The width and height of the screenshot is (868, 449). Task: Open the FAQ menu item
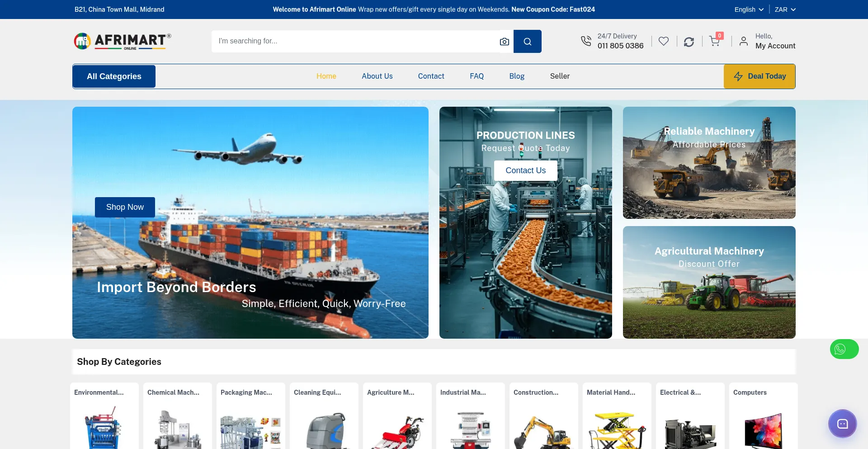coord(476,76)
